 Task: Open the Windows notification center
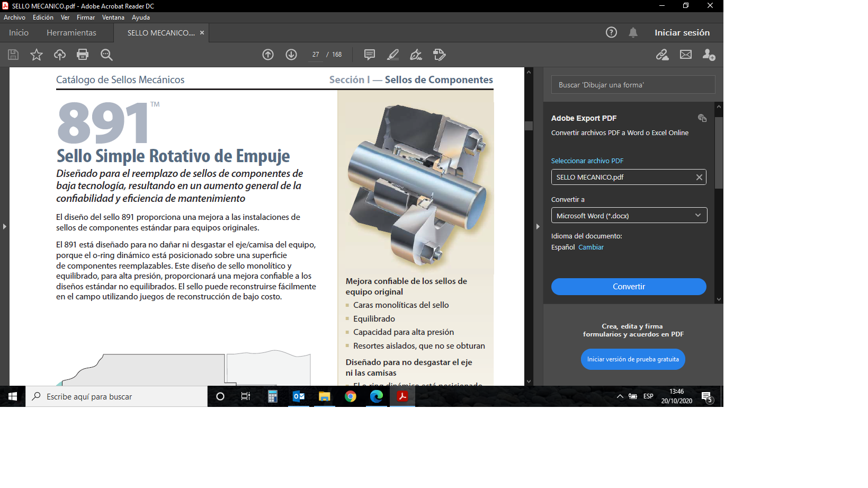tap(706, 397)
